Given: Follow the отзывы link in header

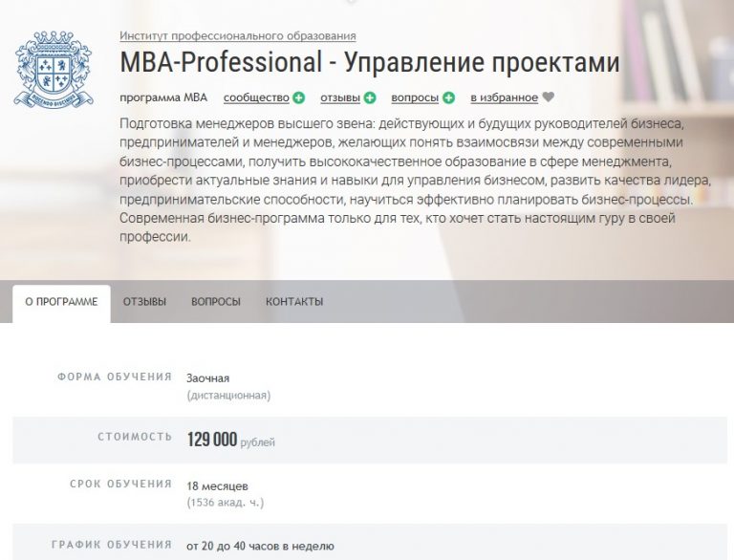Looking at the screenshot, I should pos(340,97).
